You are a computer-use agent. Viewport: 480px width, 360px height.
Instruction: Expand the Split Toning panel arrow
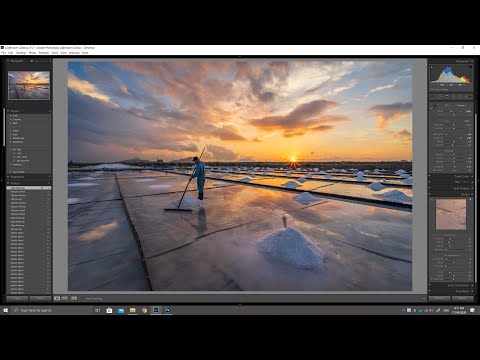472,188
